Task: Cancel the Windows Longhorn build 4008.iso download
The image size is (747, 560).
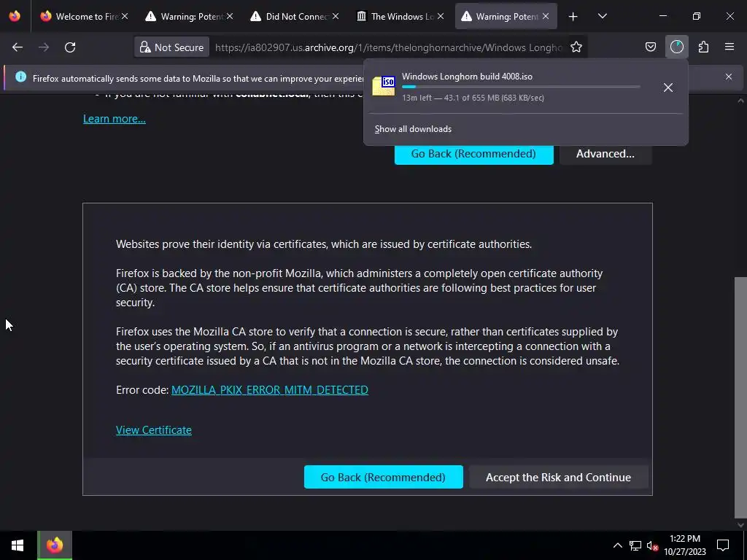Action: click(x=668, y=87)
